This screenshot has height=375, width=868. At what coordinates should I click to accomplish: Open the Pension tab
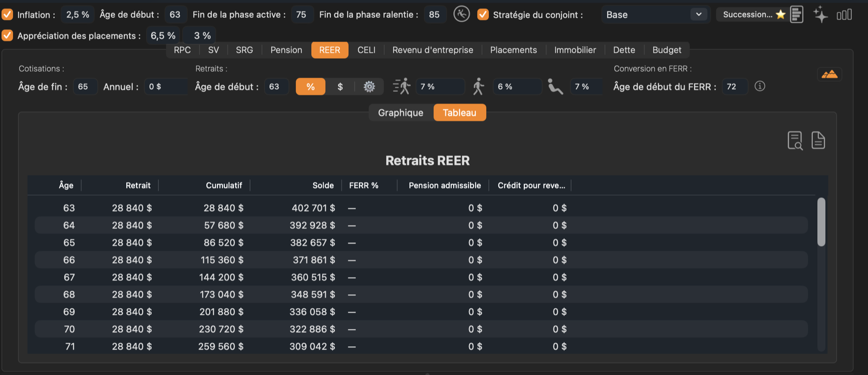click(x=286, y=50)
